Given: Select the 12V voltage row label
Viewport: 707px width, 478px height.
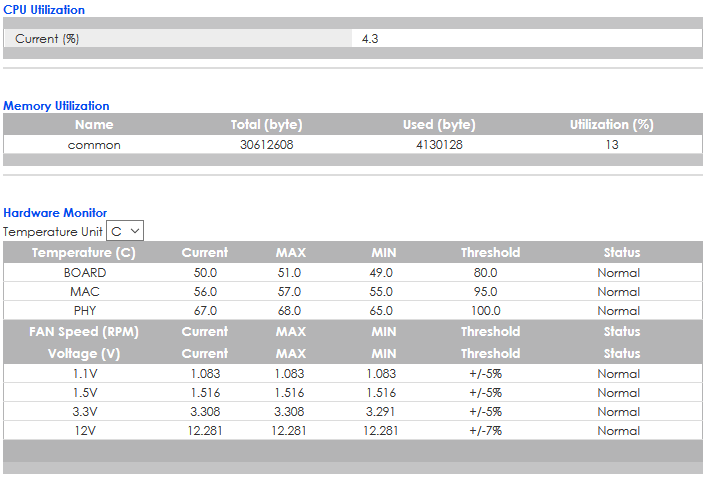Looking at the screenshot, I should click(x=84, y=431).
